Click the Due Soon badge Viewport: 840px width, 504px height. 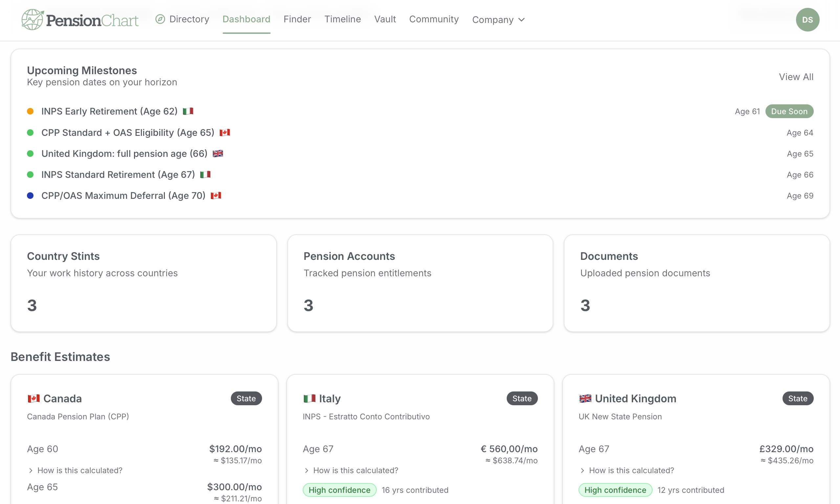pyautogui.click(x=789, y=111)
